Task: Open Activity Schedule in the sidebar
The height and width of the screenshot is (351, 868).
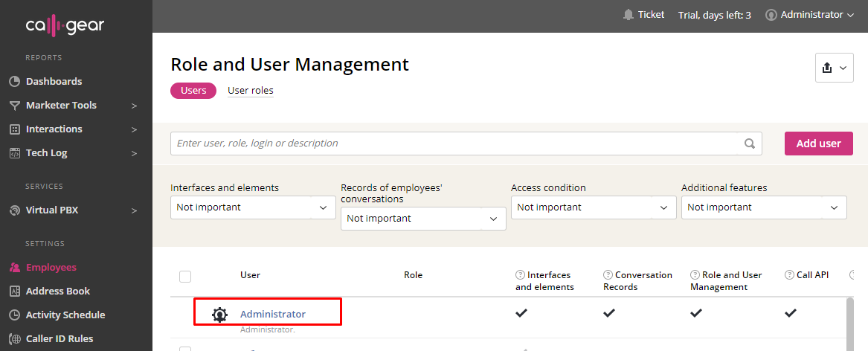Action: pyautogui.click(x=65, y=315)
